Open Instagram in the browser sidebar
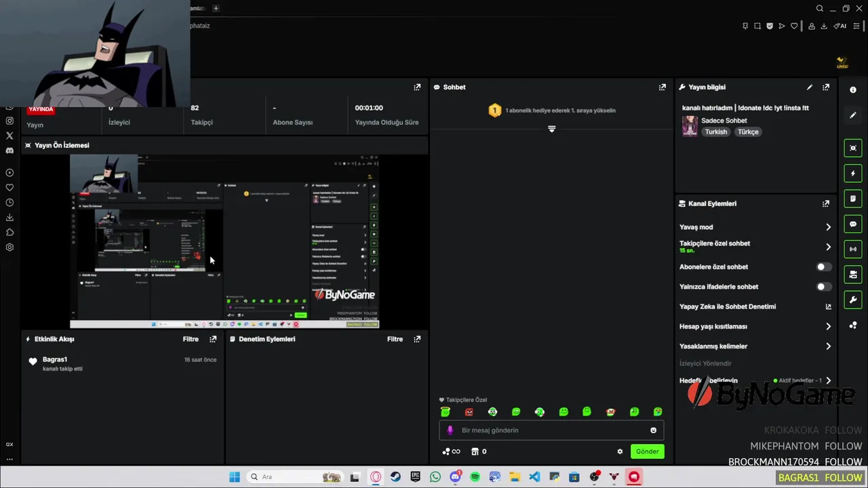The width and height of the screenshot is (868, 488). pos(9,121)
